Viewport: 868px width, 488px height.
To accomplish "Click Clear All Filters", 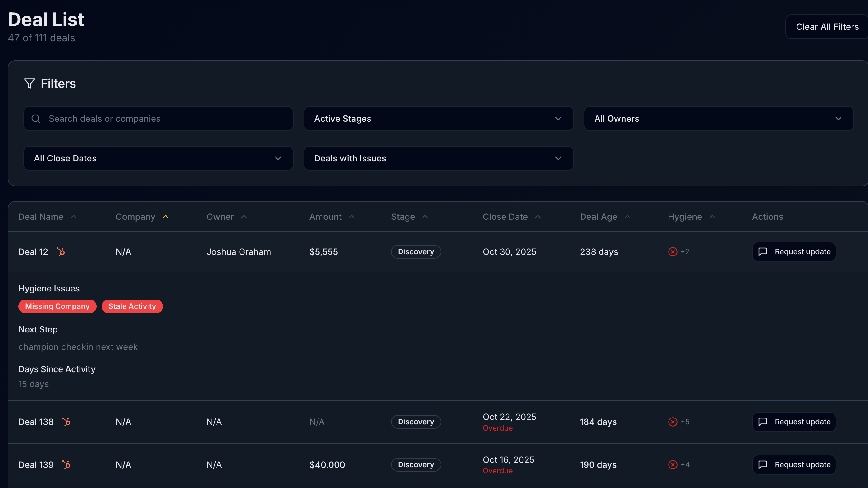I will [x=827, y=27].
